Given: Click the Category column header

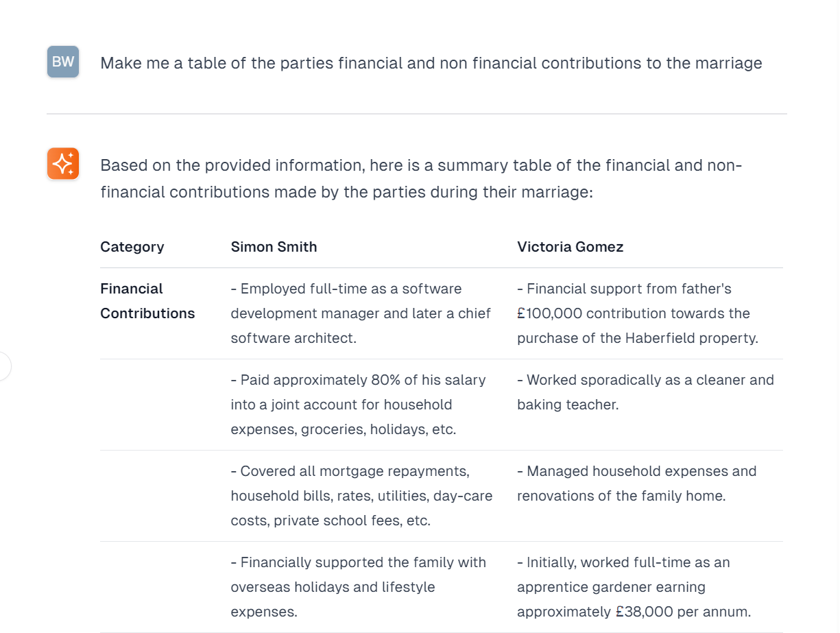Looking at the screenshot, I should (132, 247).
